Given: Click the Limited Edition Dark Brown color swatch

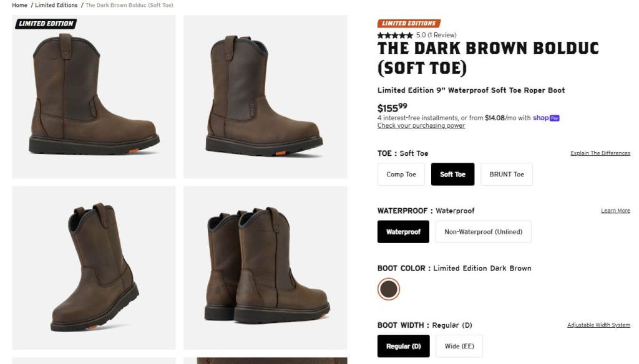Looking at the screenshot, I should coord(388,289).
